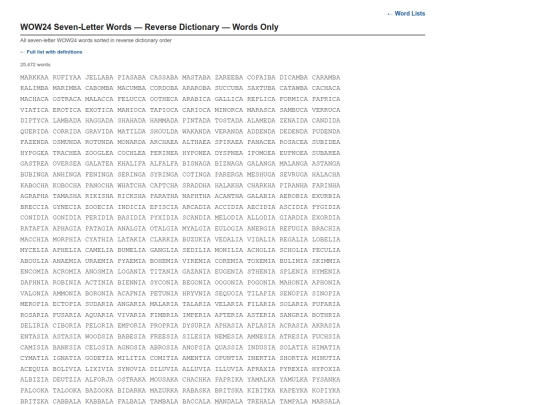Select the word GIARDIA
The image size is (540, 405).
click(293, 218)
